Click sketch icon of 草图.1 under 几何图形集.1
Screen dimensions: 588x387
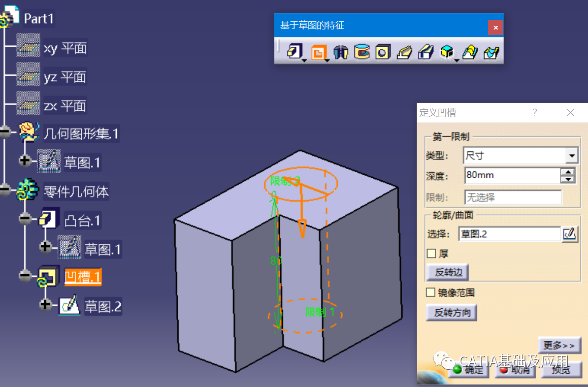pyautogui.click(x=49, y=160)
